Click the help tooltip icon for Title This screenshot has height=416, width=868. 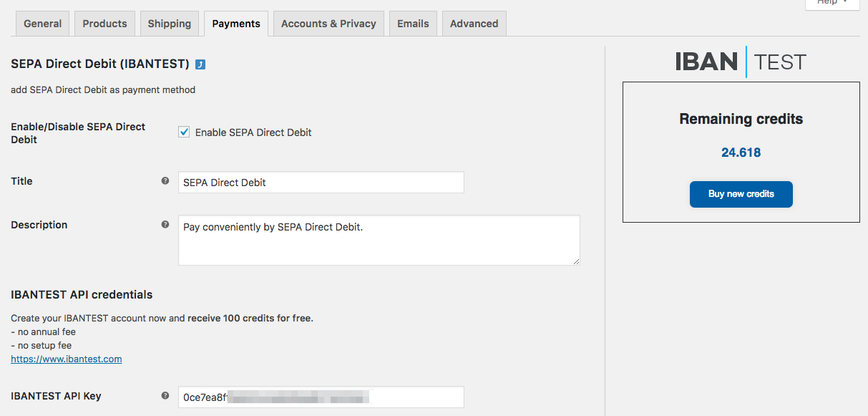(165, 181)
